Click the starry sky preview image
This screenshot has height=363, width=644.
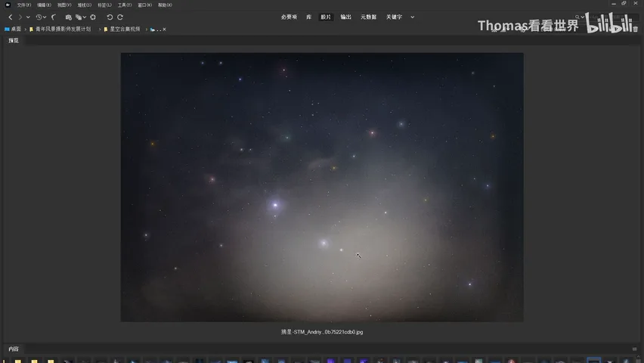[322, 187]
